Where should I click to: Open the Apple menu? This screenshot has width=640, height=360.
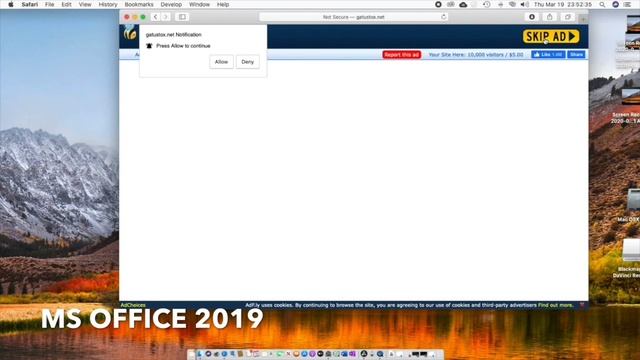[11, 4]
